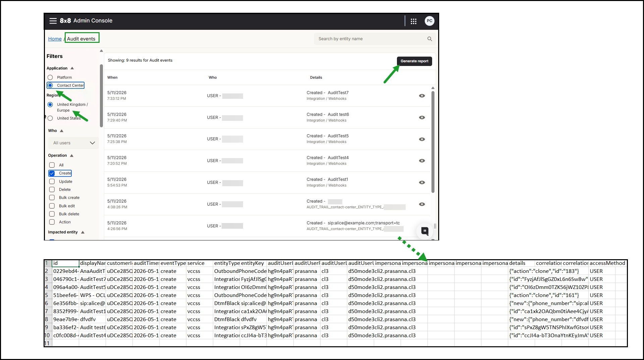Check the All operations checkbox
Viewport: 644px width, 360px height.
point(52,165)
